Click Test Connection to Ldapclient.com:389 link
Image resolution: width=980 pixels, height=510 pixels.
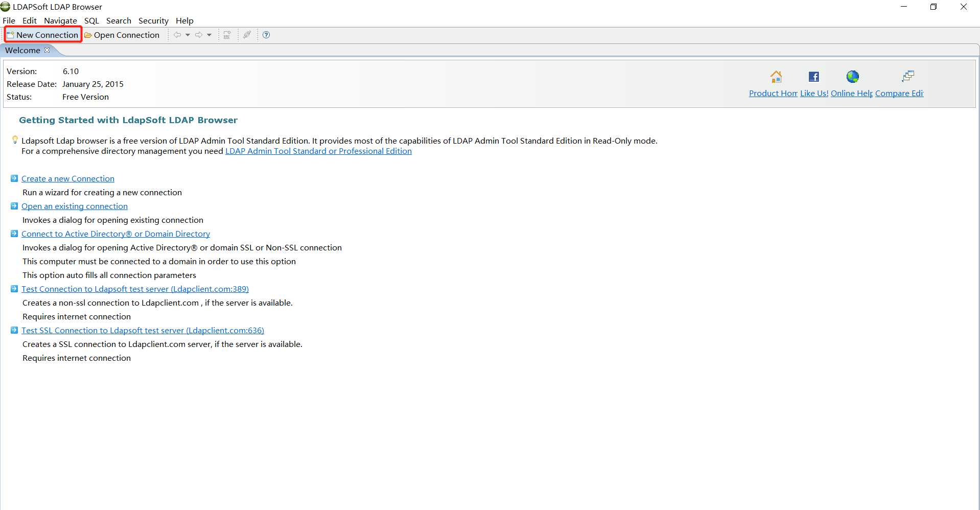[135, 289]
